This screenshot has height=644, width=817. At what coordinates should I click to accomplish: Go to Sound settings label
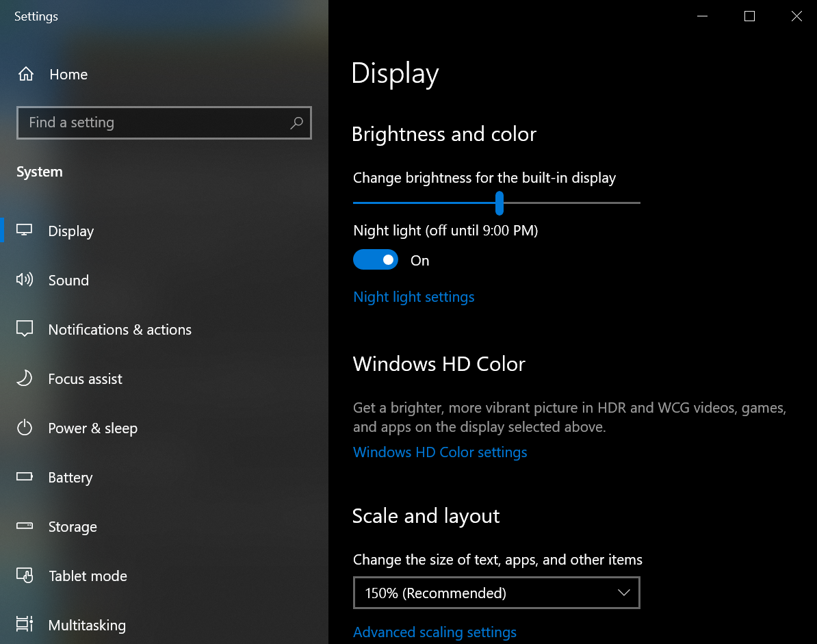pos(68,281)
